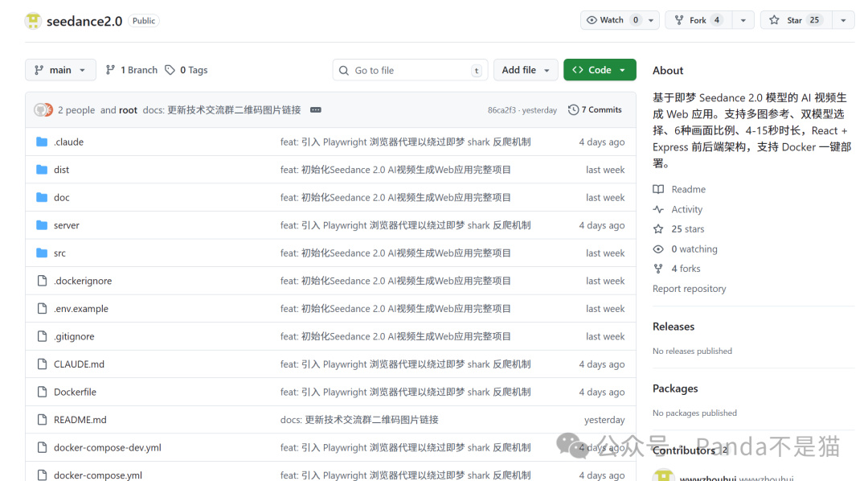Expand the Watch dropdown arrow
This screenshot has width=868, height=481.
coord(651,20)
